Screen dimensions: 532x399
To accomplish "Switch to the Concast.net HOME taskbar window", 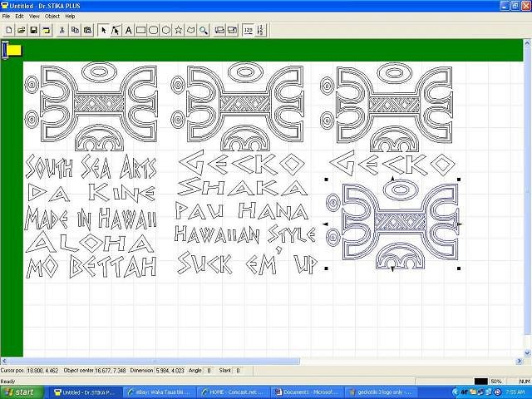I will tap(236, 392).
